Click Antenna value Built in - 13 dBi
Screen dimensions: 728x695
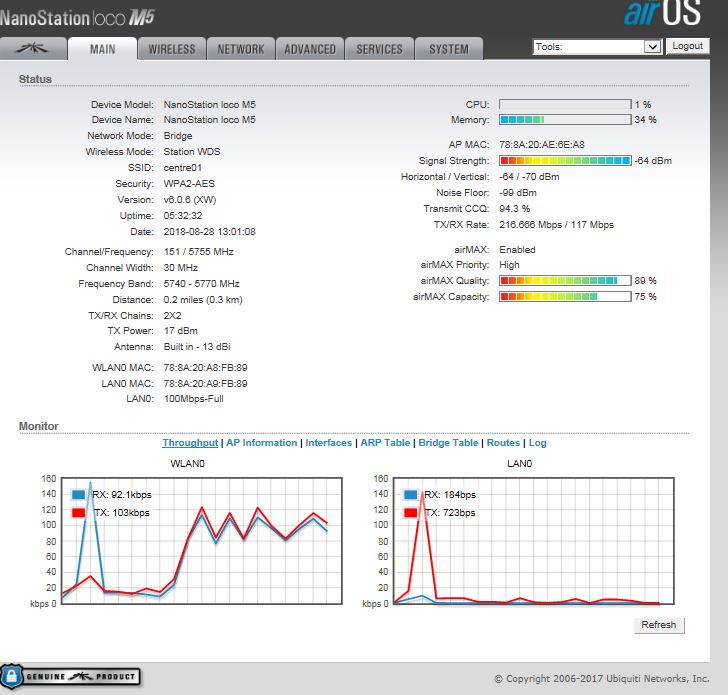197,347
